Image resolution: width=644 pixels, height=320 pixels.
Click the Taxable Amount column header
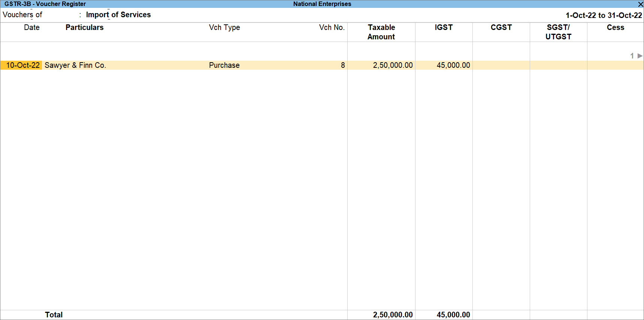381,32
